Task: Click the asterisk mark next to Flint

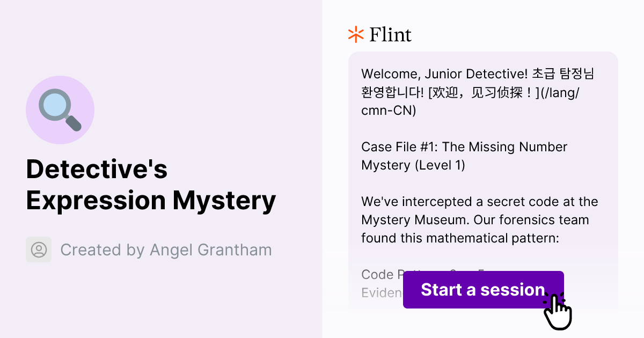Action: click(355, 34)
